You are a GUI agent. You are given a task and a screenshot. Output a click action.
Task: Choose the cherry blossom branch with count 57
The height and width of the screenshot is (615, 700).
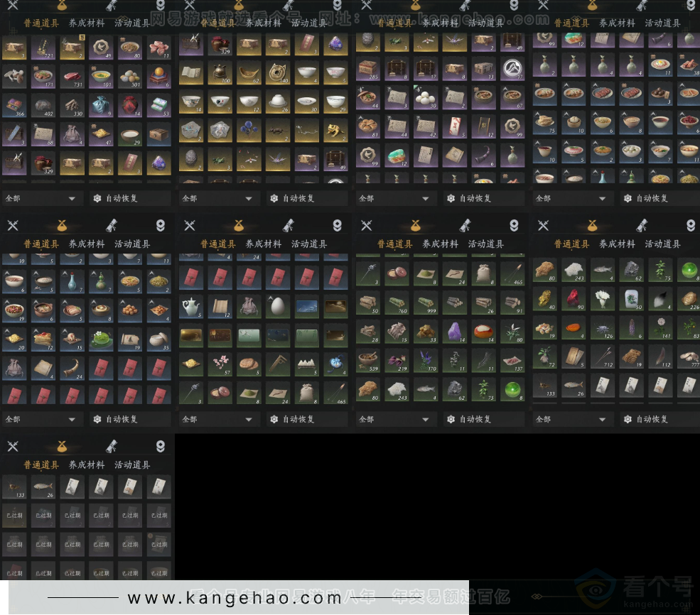click(219, 364)
